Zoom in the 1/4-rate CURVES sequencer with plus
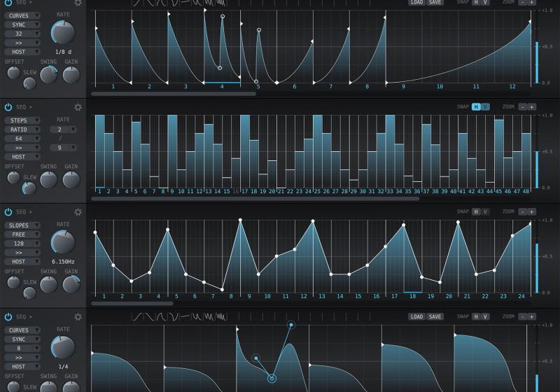This screenshot has height=392, width=560. pyautogui.click(x=532, y=316)
